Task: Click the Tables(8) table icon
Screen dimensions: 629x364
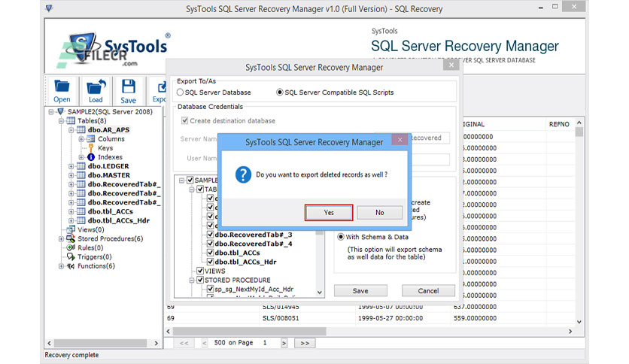Action: coord(71,120)
